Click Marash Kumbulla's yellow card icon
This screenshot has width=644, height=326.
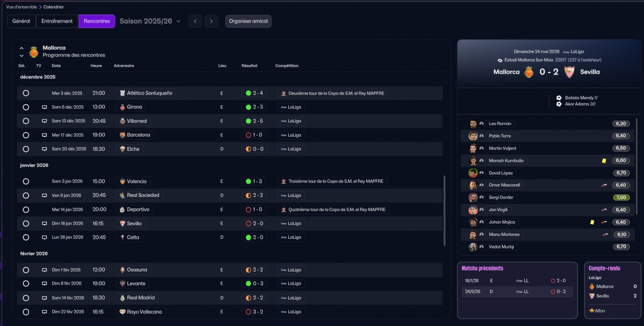click(604, 161)
